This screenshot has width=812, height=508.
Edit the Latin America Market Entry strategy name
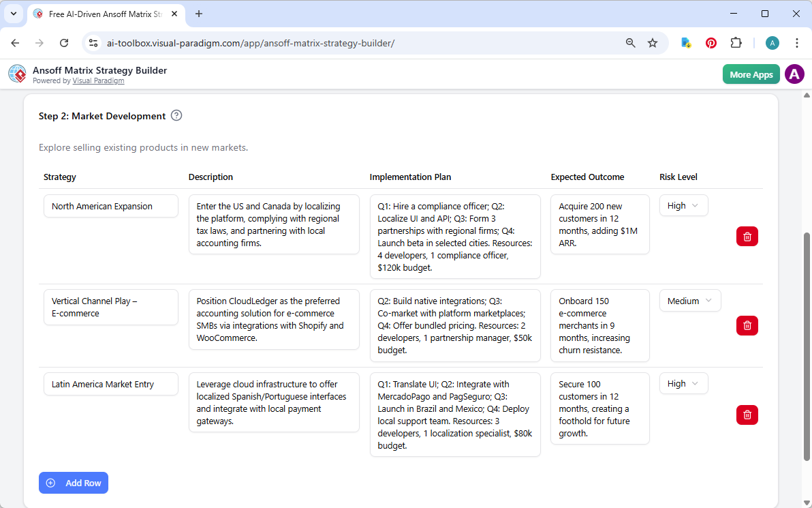tap(111, 383)
